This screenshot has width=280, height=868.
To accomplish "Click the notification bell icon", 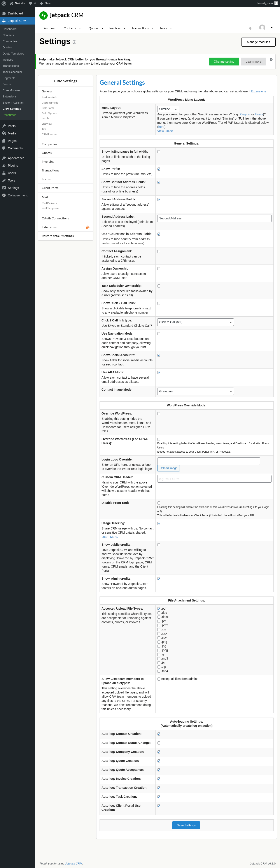I will pyautogui.click(x=250, y=28).
